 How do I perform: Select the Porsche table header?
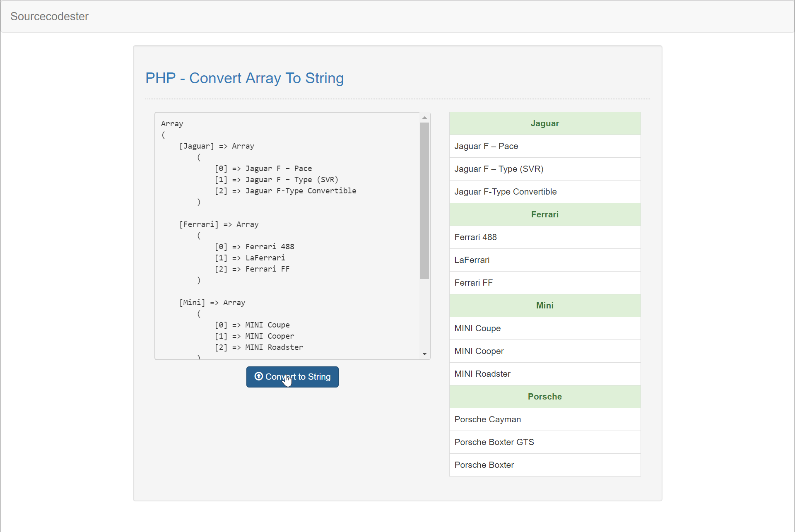pos(544,397)
